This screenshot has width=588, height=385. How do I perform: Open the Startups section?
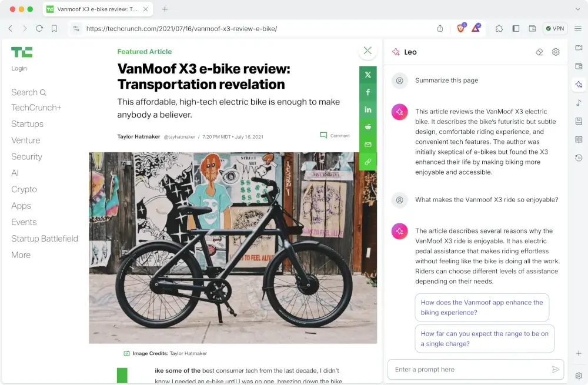pyautogui.click(x=28, y=123)
